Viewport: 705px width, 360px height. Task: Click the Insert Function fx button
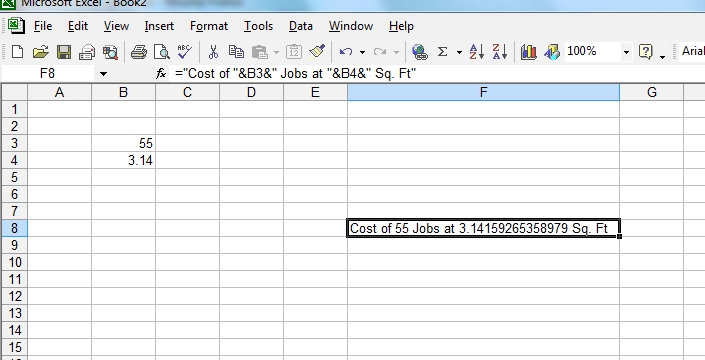point(161,74)
